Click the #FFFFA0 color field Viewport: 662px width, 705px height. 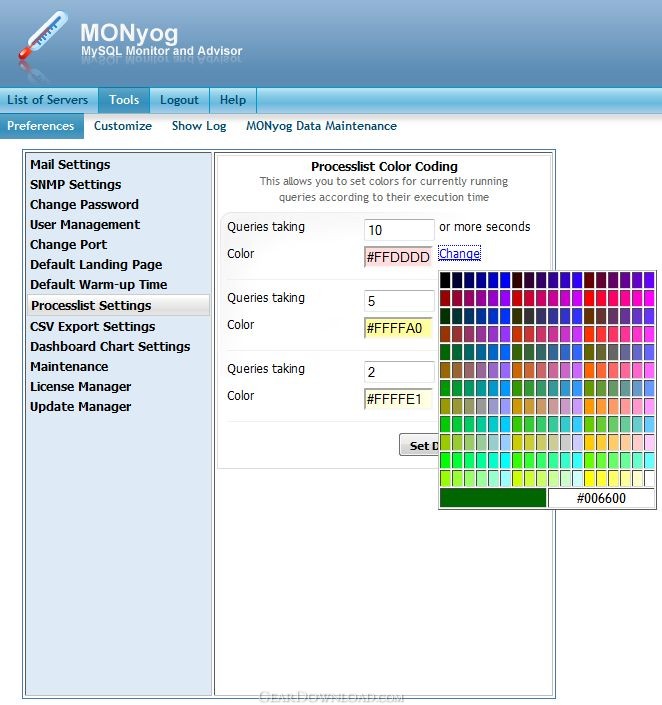click(398, 328)
